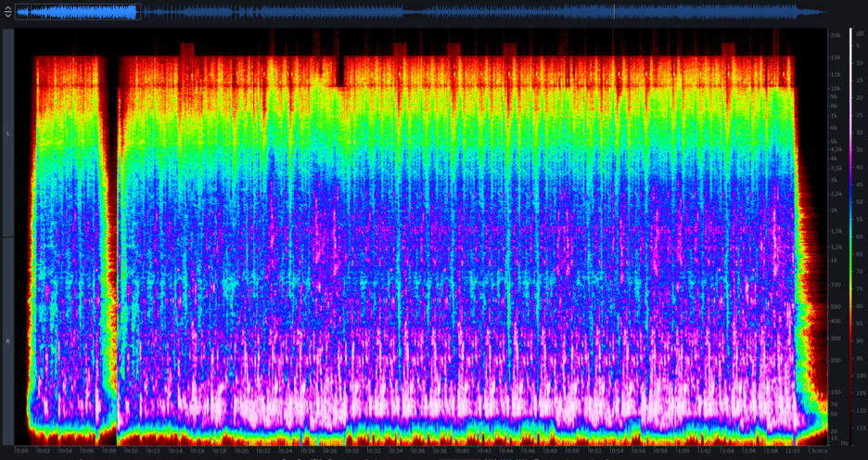
Task: Click the silent gap in the spectrogram near 0:08
Action: (x=108, y=232)
